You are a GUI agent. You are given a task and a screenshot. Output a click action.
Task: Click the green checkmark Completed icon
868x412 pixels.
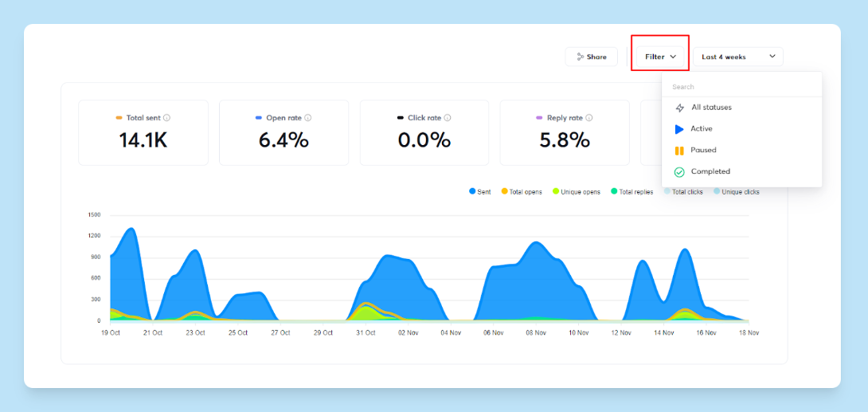(x=679, y=172)
